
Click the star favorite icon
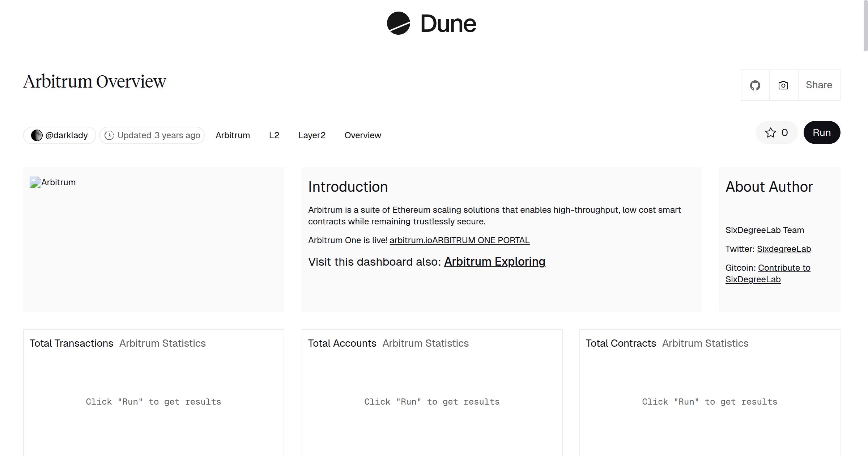click(x=770, y=133)
